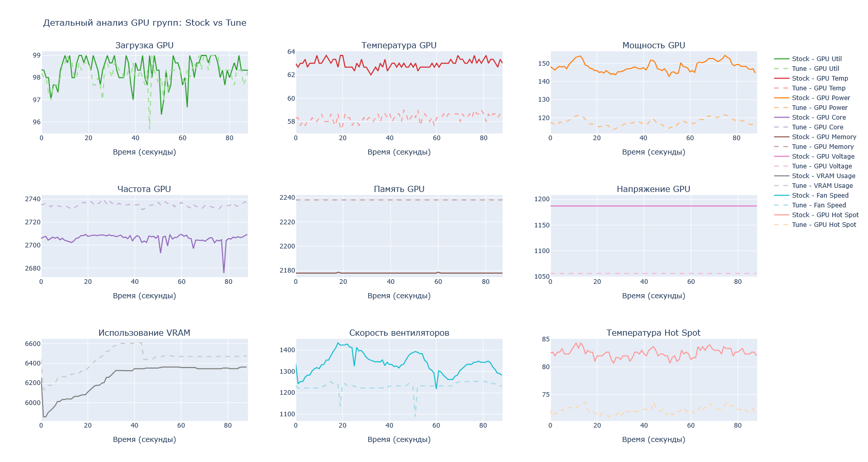The image size is (868, 462).
Task: Toggle Stock - GPU Voltage legend item
Action: [x=823, y=157]
